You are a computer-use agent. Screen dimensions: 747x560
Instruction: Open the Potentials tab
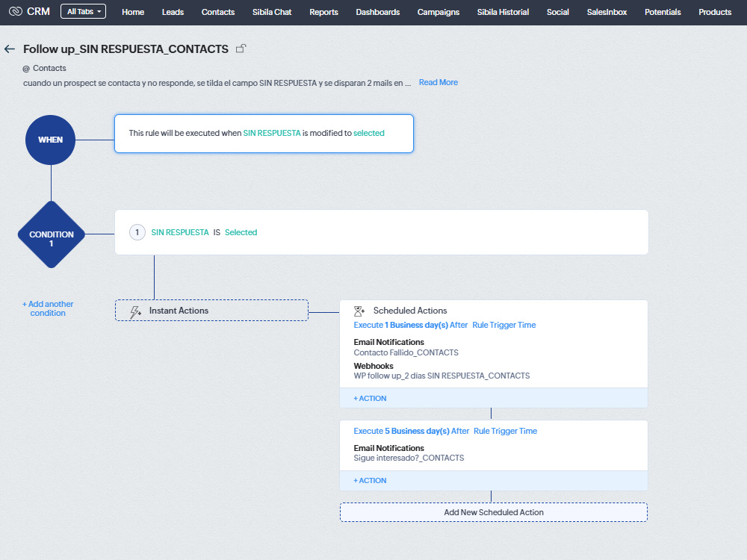coord(662,12)
